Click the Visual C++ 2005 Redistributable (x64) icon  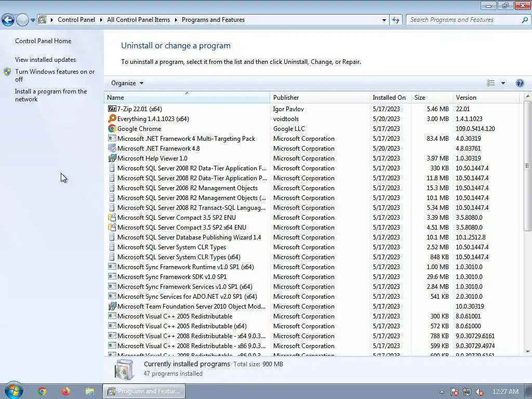click(x=112, y=326)
